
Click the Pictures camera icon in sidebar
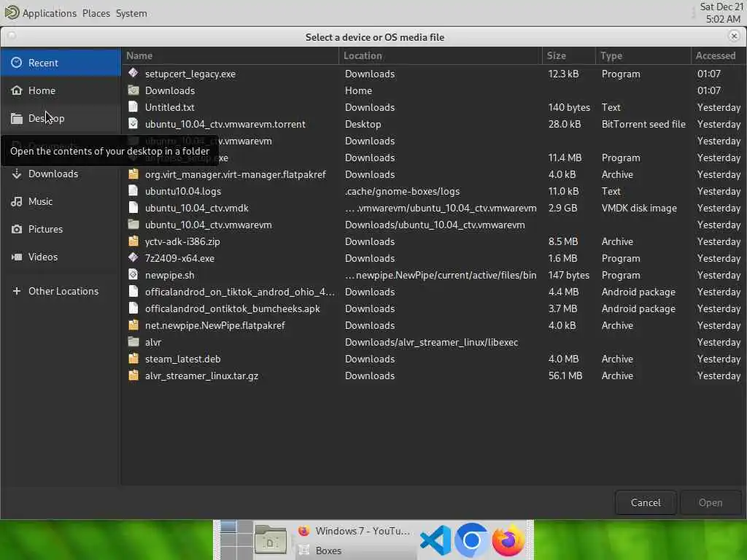pyautogui.click(x=17, y=229)
